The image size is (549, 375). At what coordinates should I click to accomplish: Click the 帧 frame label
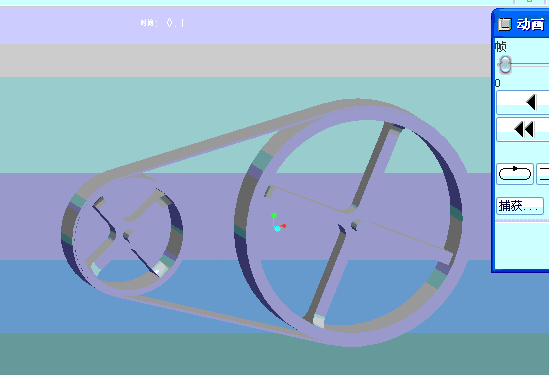point(501,46)
